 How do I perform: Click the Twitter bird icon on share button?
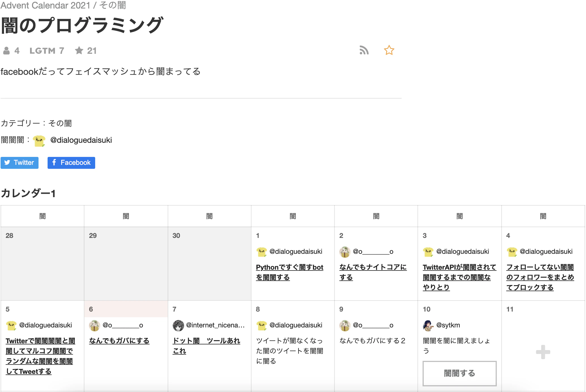click(7, 163)
